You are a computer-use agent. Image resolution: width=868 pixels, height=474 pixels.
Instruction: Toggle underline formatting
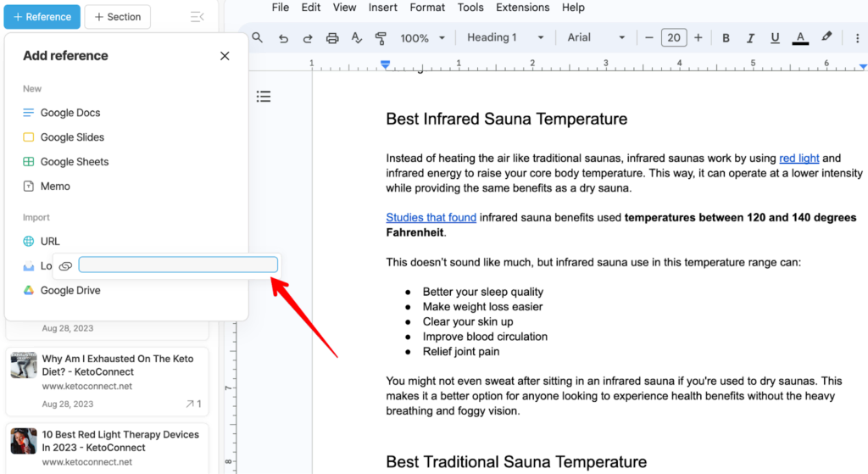tap(775, 38)
